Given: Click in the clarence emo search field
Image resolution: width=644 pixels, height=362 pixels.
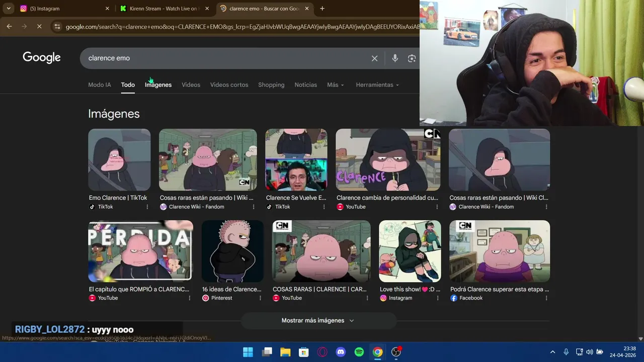Looking at the screenshot, I should coord(226,58).
